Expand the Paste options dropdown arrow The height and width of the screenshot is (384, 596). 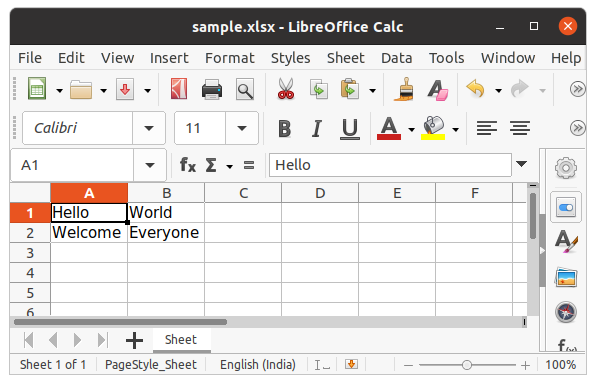point(372,90)
